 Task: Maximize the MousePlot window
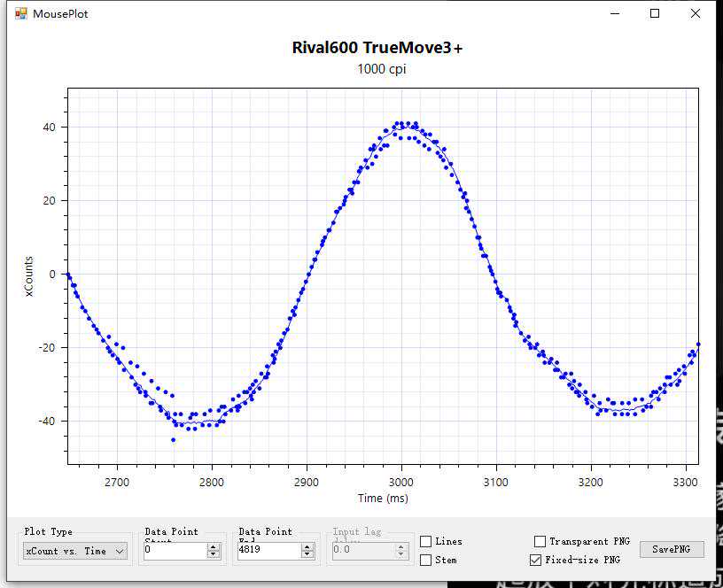(655, 13)
